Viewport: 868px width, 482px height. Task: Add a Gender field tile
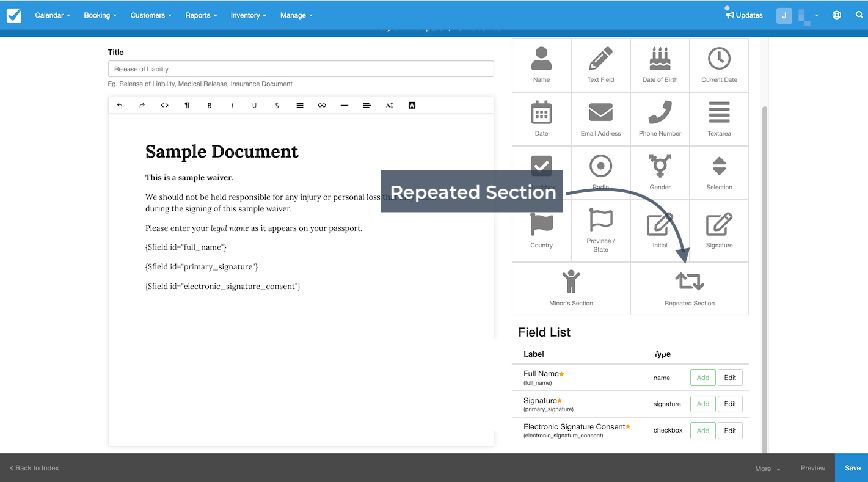click(x=660, y=173)
